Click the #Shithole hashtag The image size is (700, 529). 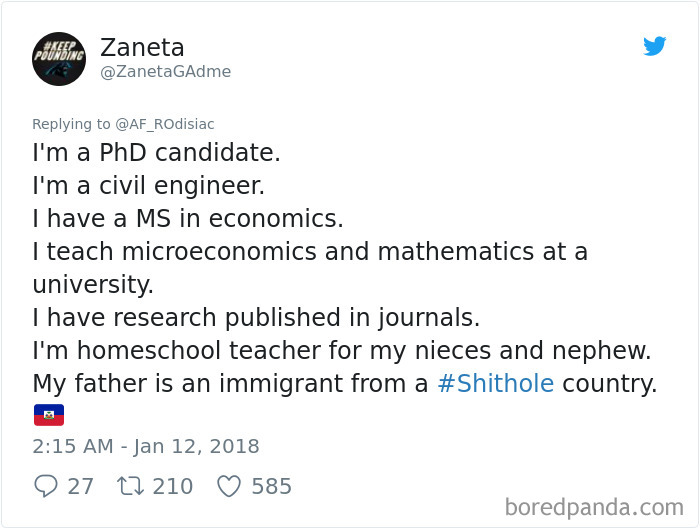(495, 383)
